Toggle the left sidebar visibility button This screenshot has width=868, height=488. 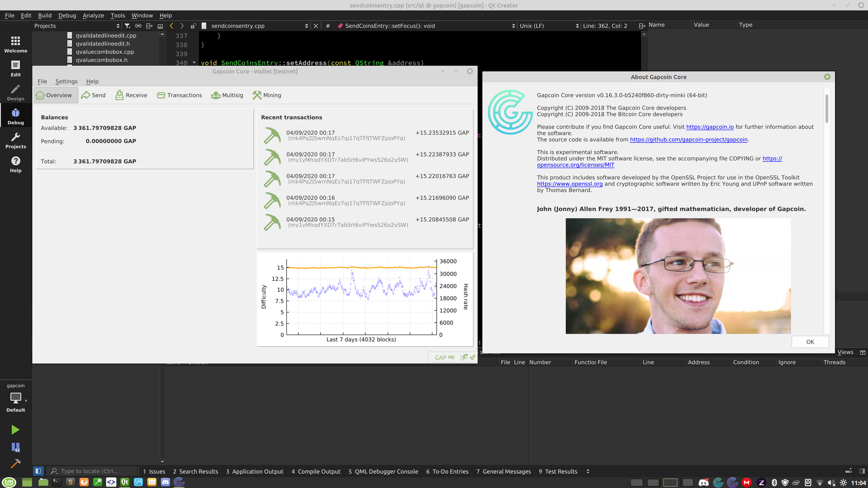38,471
